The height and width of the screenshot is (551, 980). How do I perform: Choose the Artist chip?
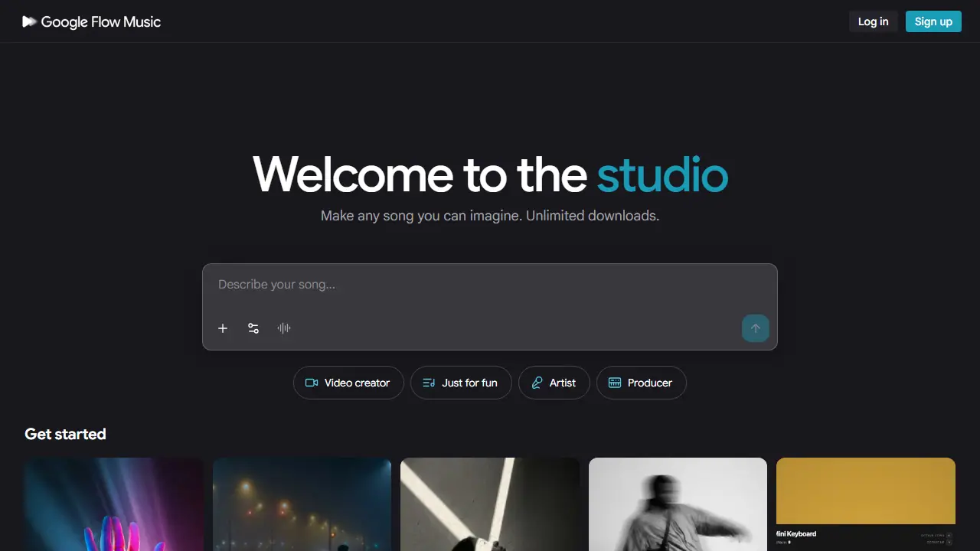[554, 383]
